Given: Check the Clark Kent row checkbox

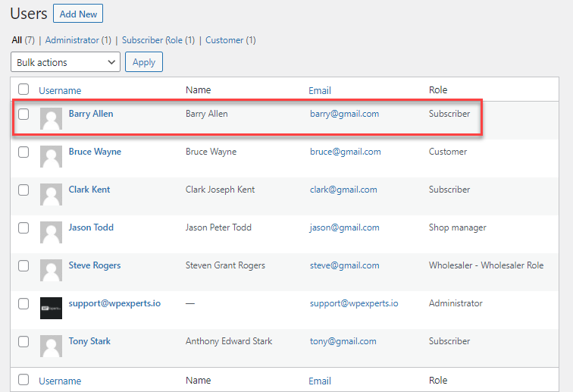Looking at the screenshot, I should click(23, 190).
